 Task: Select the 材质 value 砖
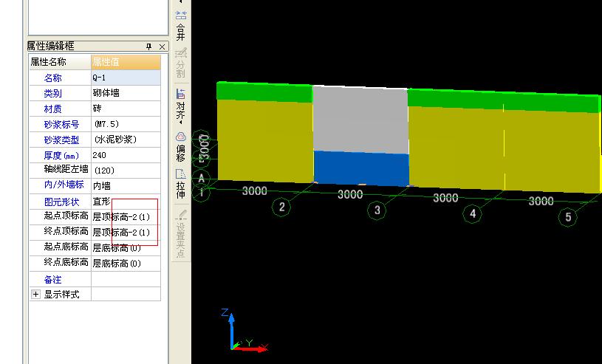[126, 109]
